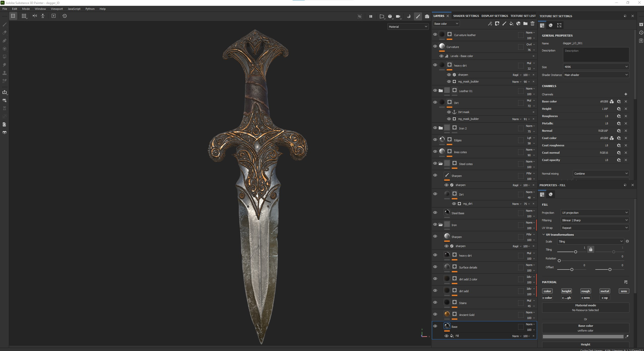
Task: Open the UV projection dropdown
Action: click(595, 213)
